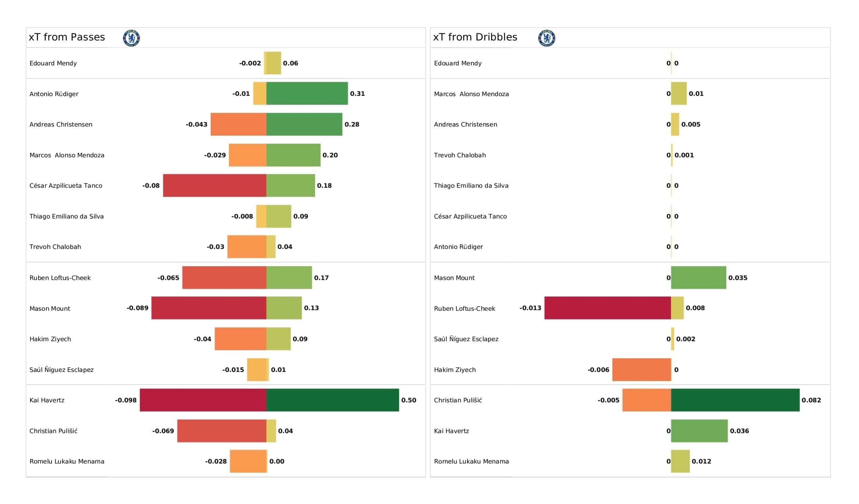
Task: Select Antonio Rüdiger's green 0.31 passes bar
Action: [307, 93]
